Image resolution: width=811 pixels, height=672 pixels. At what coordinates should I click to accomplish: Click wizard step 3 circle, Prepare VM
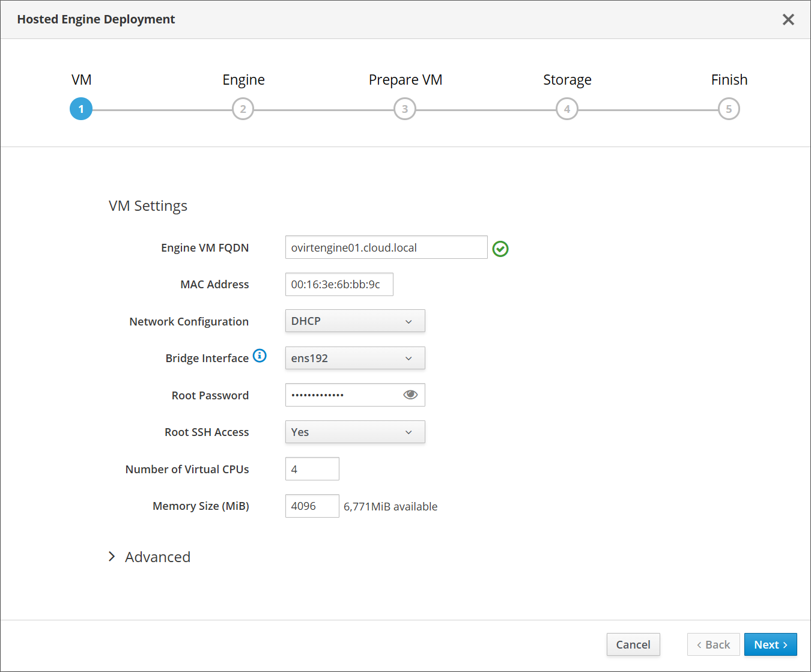tap(405, 109)
